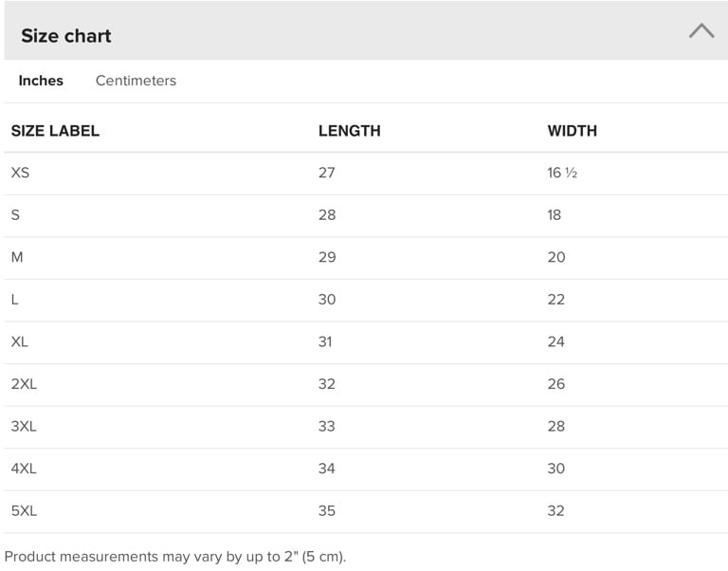Switch to the Centimeters tab
Viewport: 728px width, 571px height.
136,81
